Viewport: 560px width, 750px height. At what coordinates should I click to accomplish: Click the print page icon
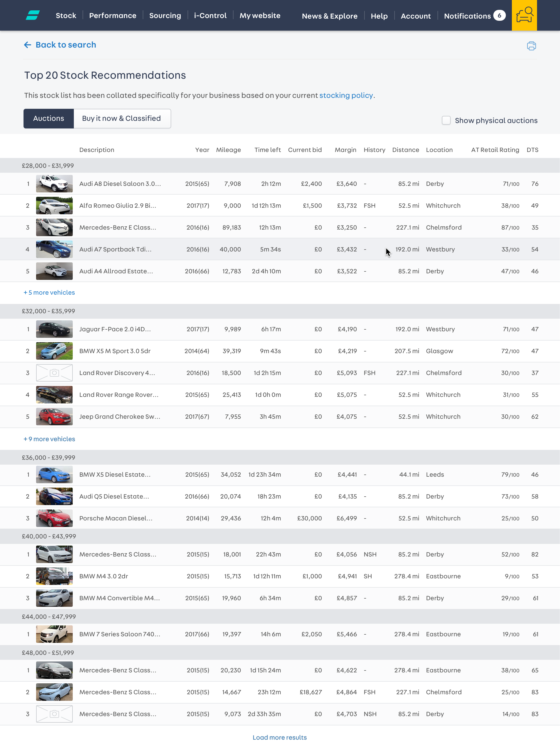[x=531, y=46]
